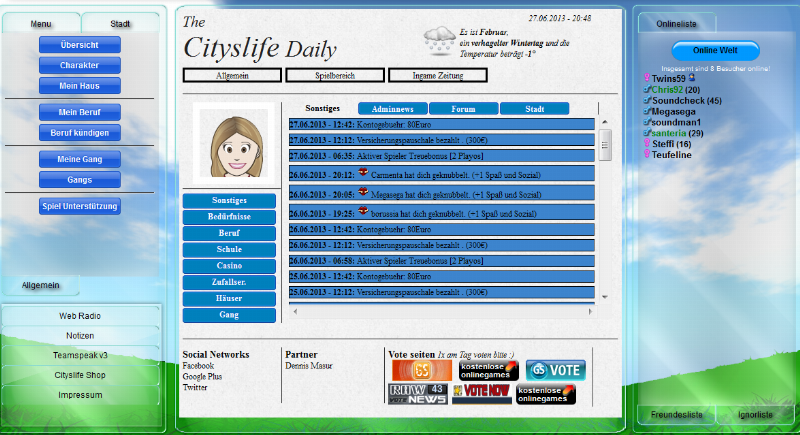Open Mein Beruf
The height and width of the screenshot is (435, 800).
click(80, 112)
